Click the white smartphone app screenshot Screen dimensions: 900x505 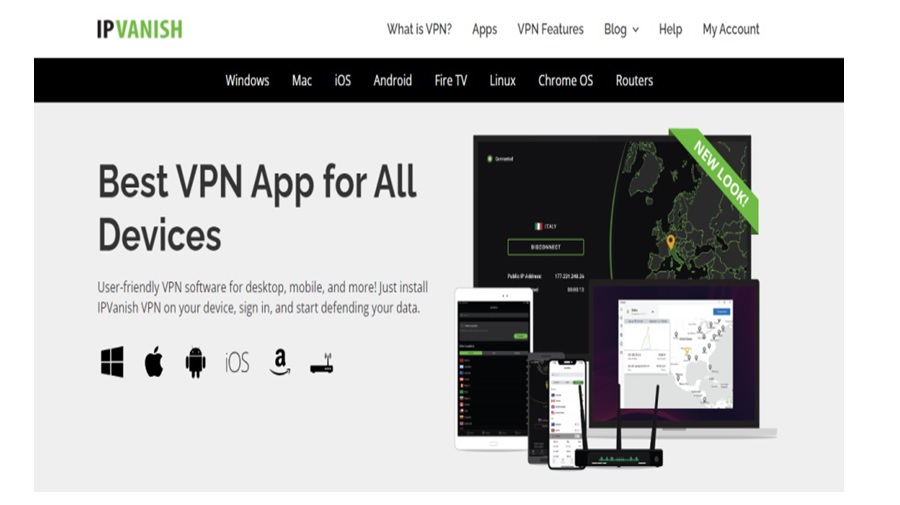567,413
